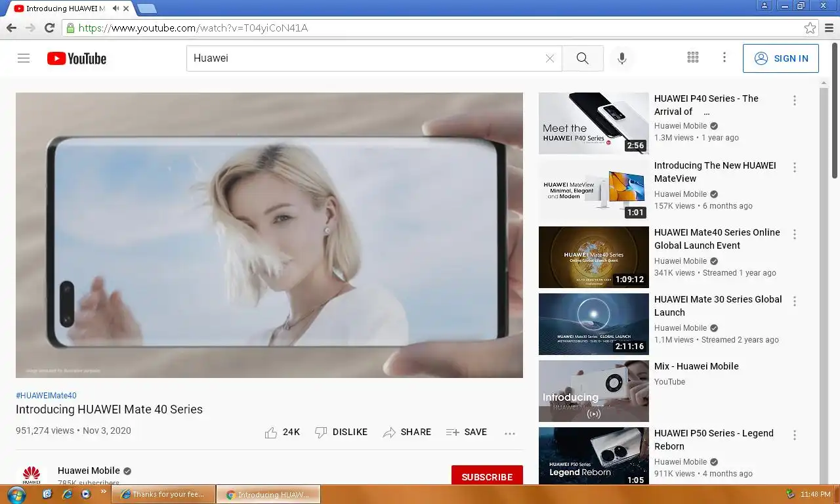Show desktop from quick launch icon

tap(47, 494)
